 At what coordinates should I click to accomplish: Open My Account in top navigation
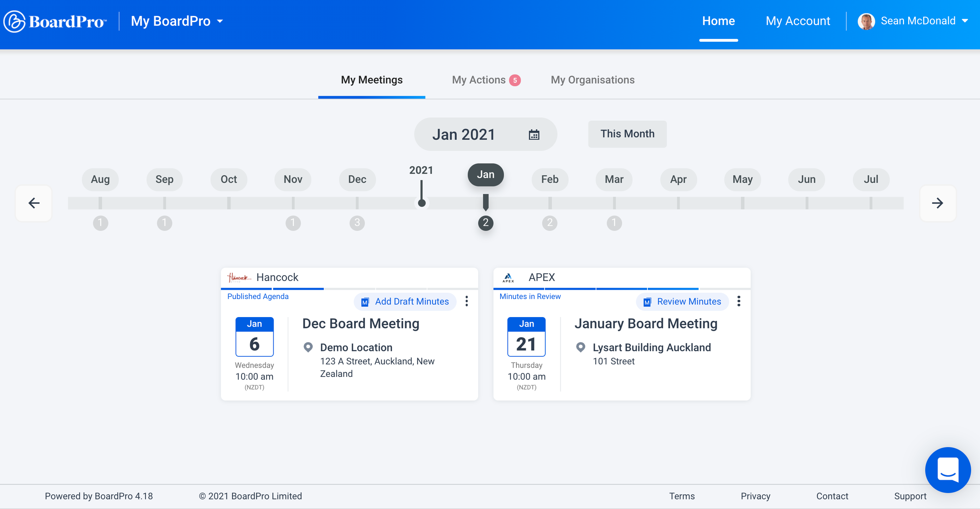point(797,21)
